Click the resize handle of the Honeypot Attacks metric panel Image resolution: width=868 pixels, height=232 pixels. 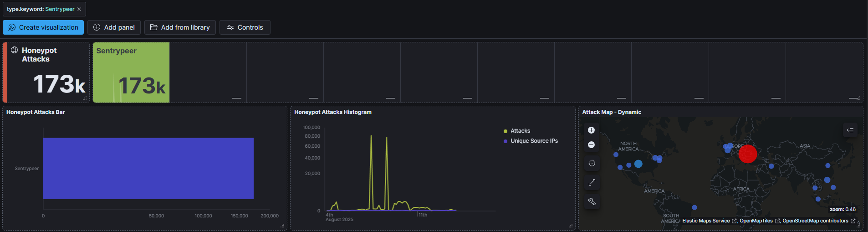[x=85, y=98]
